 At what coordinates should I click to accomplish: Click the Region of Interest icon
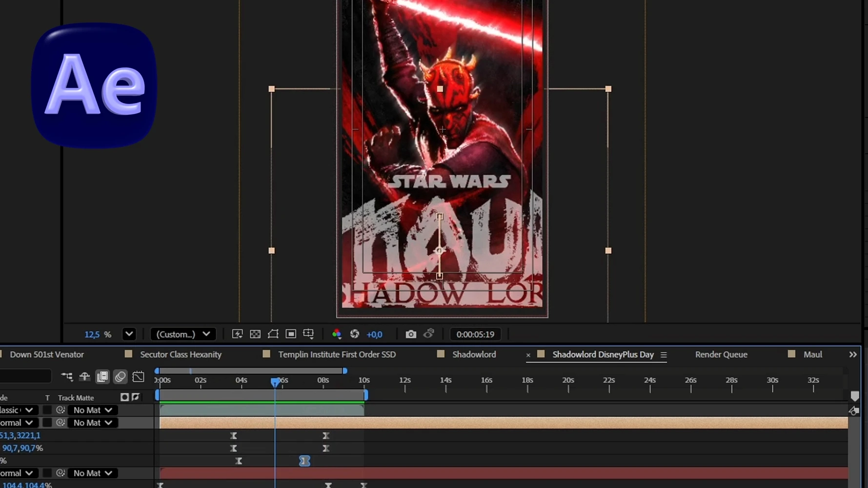(x=291, y=334)
